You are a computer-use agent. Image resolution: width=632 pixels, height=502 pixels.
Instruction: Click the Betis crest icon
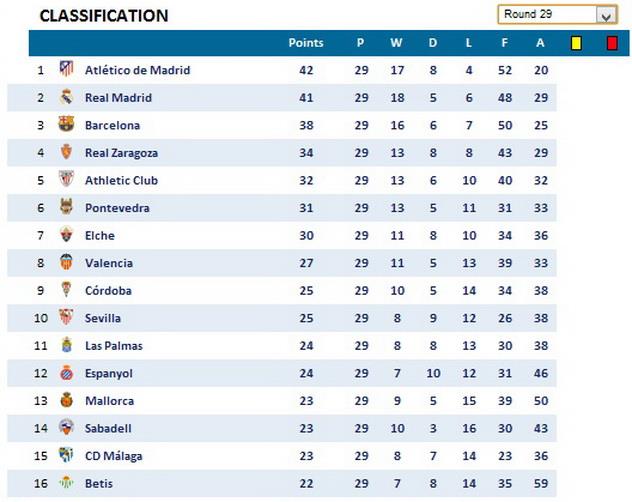[66, 484]
